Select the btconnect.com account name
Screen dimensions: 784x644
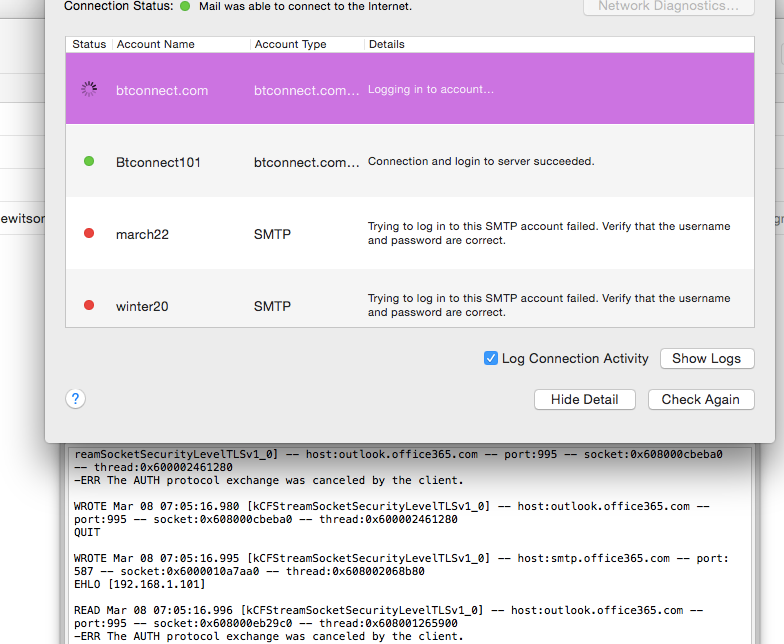(162, 90)
